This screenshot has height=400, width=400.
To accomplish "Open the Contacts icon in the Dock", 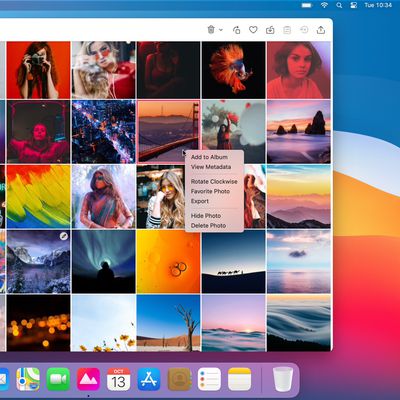I will click(179, 379).
